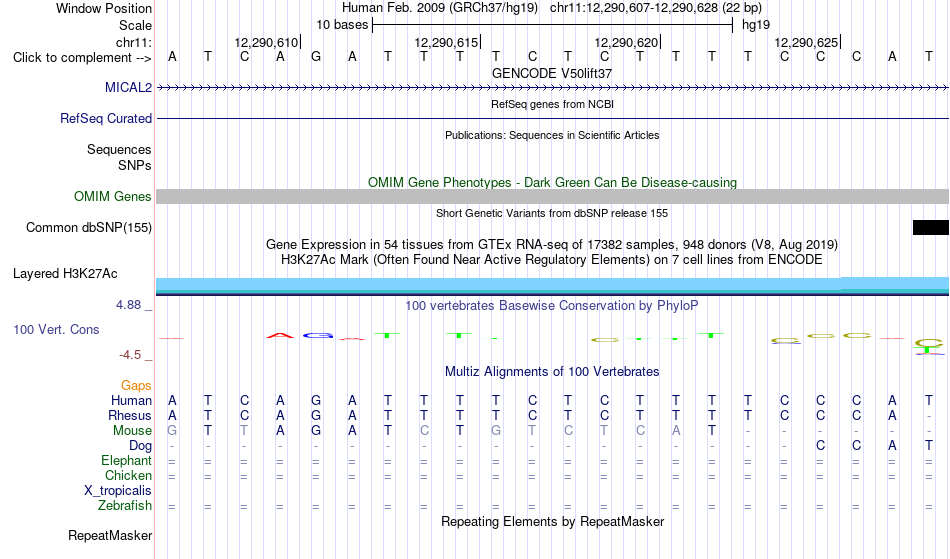Click the Layered H3K27Ac track label

pos(65,273)
